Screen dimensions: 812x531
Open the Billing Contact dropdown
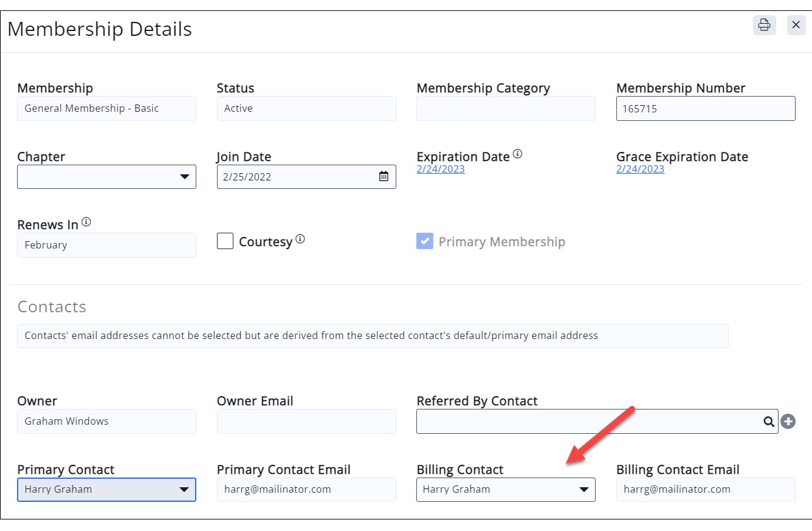(x=505, y=489)
